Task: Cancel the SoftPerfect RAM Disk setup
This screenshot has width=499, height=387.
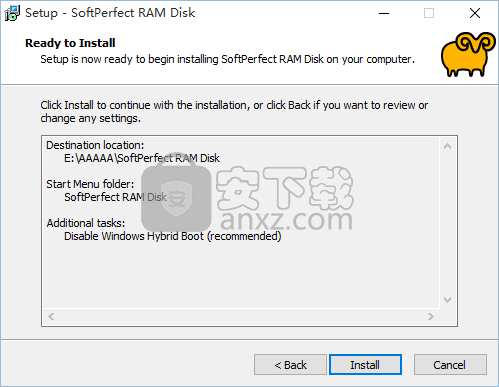Action: [450, 365]
